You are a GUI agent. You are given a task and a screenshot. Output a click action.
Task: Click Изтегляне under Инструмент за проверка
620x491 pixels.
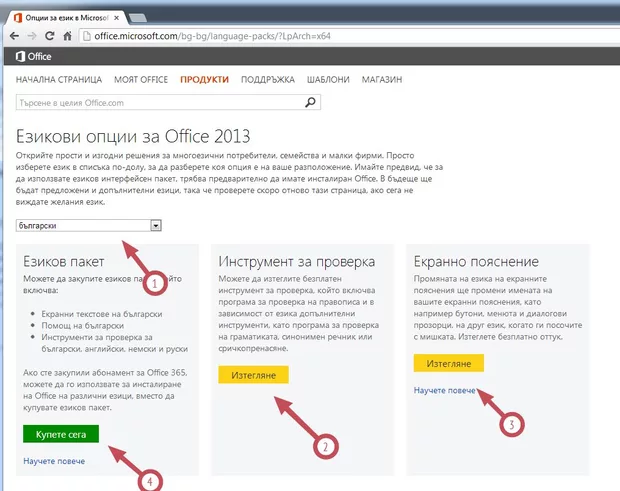click(x=253, y=375)
